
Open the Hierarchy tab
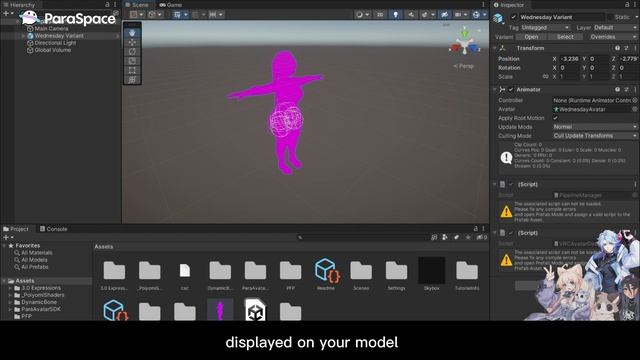(20, 5)
